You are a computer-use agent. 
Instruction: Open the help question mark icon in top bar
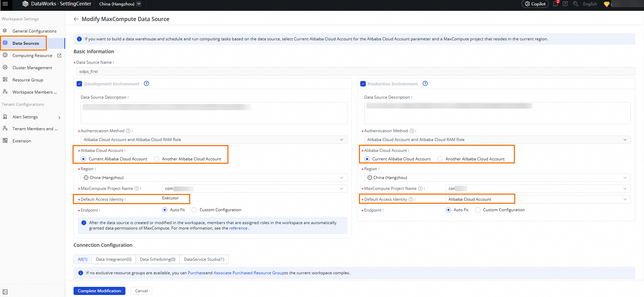tap(565, 4)
